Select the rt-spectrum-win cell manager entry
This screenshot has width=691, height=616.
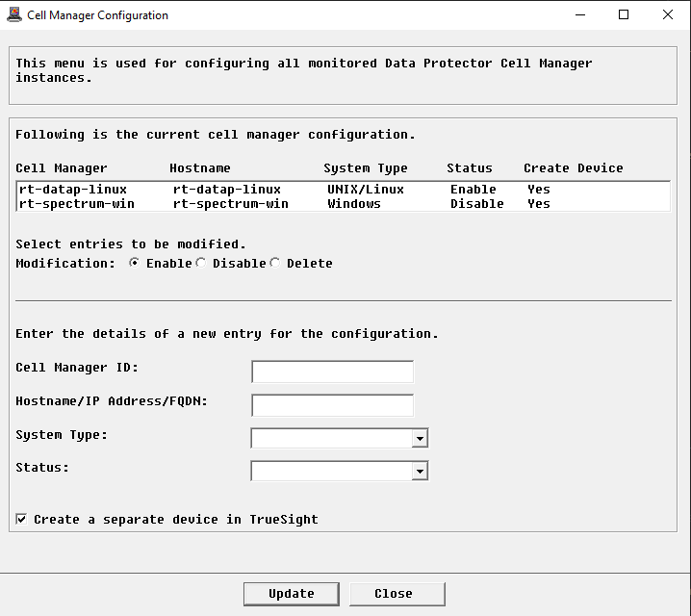click(x=343, y=204)
